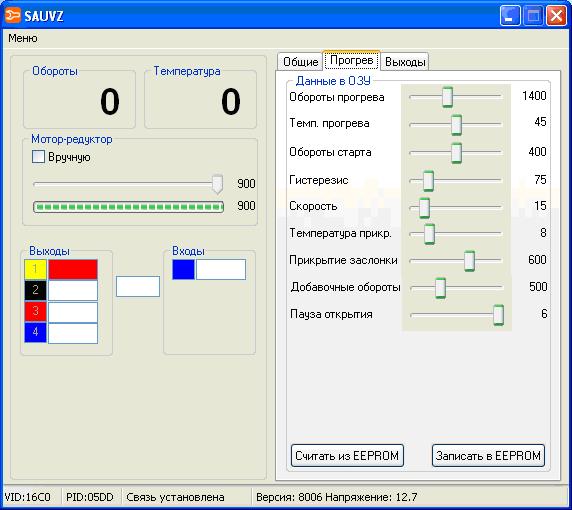Image resolution: width=572 pixels, height=510 pixels.
Task: Click the blue input indicator under Входы
Action: [x=183, y=270]
